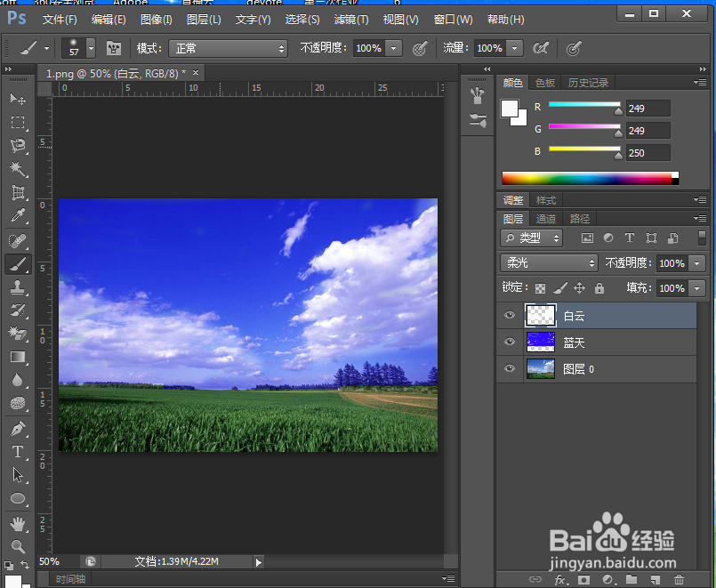The height and width of the screenshot is (588, 716).
Task: Open layer blend mode 柔光 dropdown
Action: click(x=549, y=263)
